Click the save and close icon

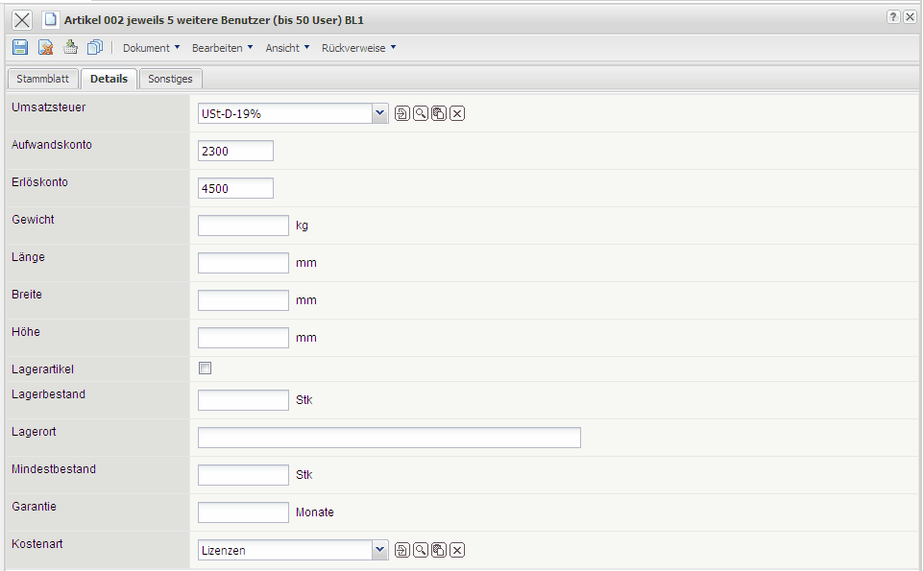[45, 47]
